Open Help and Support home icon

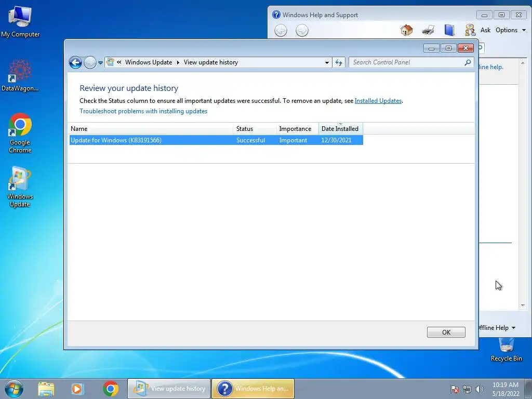click(x=406, y=30)
